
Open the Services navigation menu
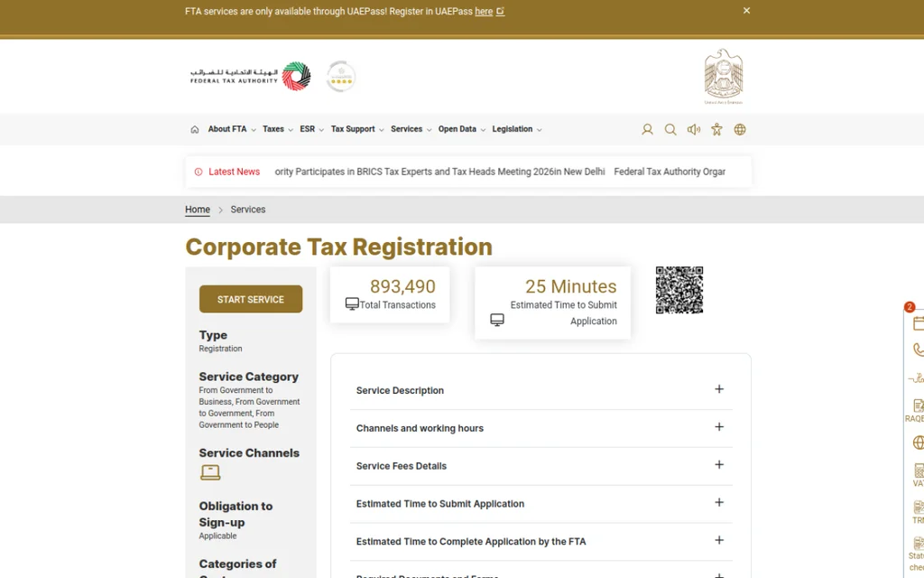411,129
